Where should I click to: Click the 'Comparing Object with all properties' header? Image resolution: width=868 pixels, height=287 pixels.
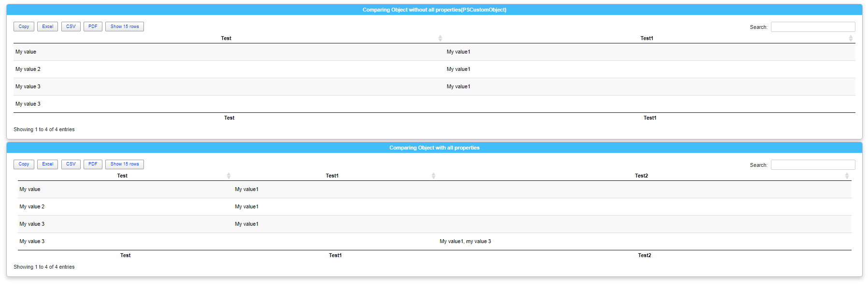click(434, 148)
